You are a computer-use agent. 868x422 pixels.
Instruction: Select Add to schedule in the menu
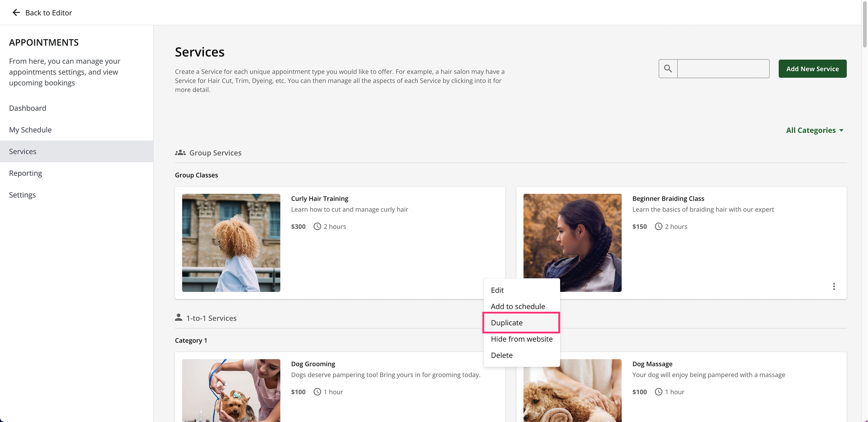[x=521, y=306]
